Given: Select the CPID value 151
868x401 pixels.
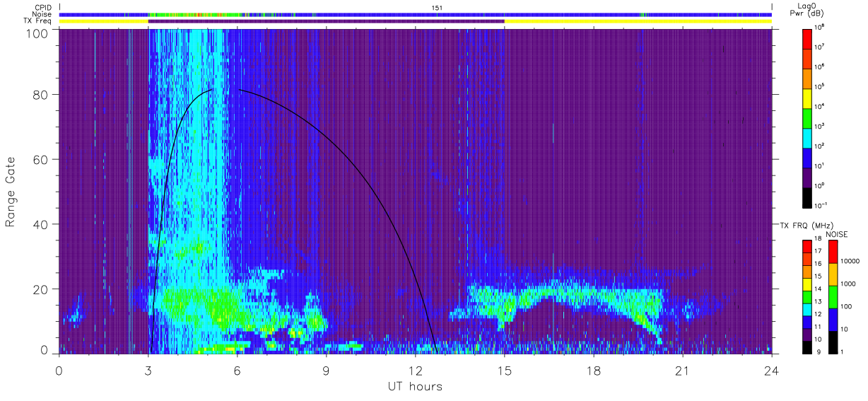Looking at the screenshot, I should (x=436, y=7).
